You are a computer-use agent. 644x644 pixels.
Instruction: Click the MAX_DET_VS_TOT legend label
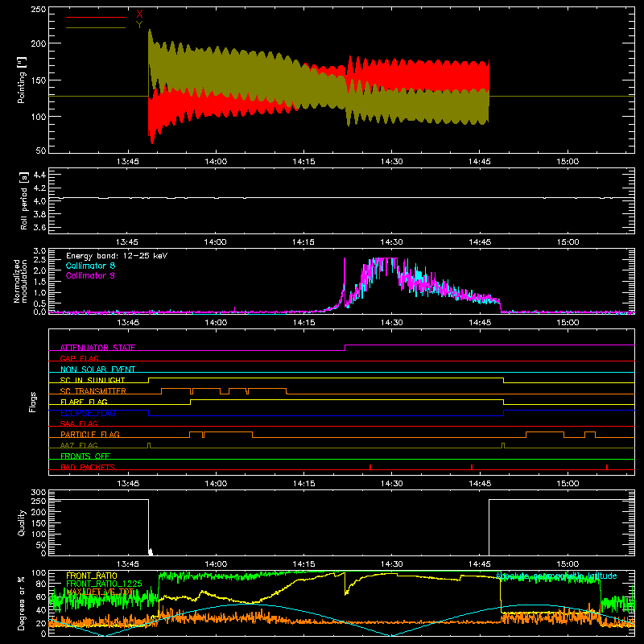click(100, 592)
